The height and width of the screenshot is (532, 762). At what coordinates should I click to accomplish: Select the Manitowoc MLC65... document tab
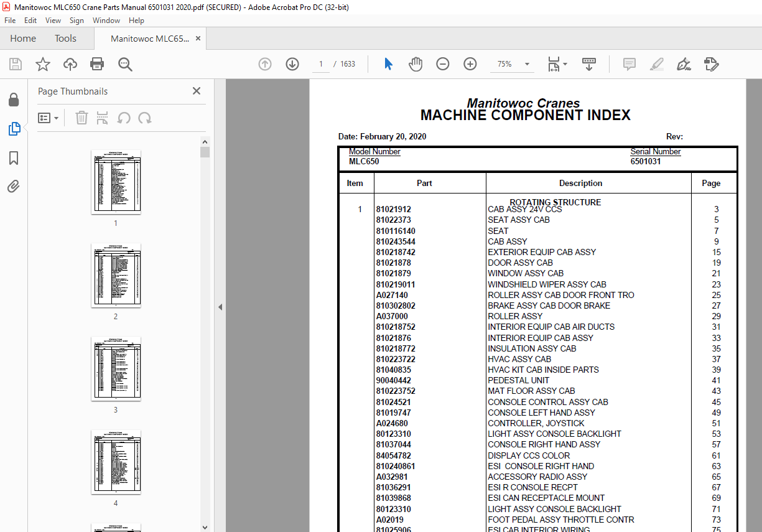coord(149,39)
